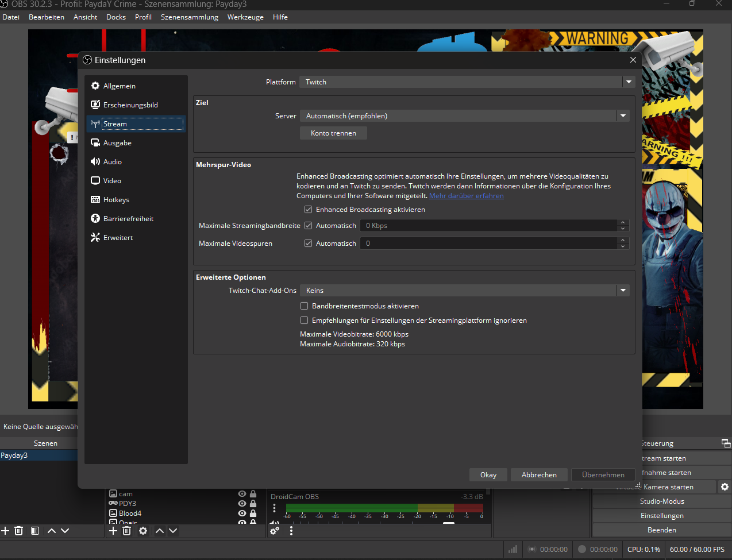This screenshot has width=732, height=560.
Task: Delete selected scene with trash icon
Action: tap(19, 531)
